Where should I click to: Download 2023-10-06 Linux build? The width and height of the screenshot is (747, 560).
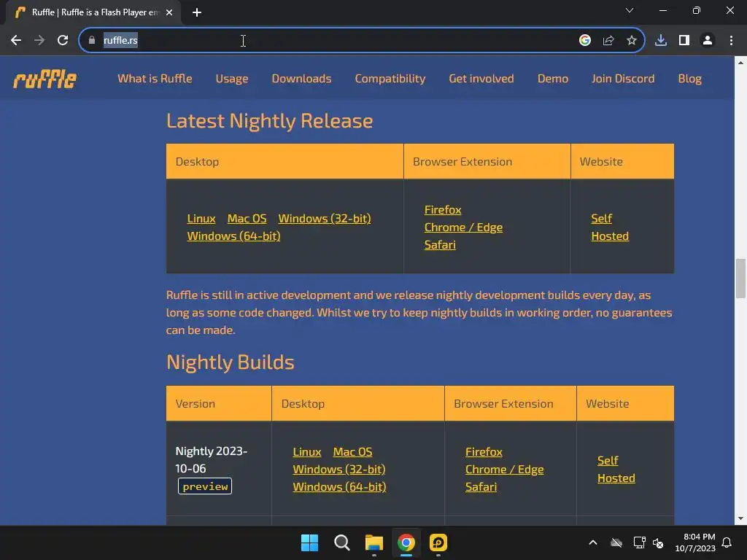pyautogui.click(x=307, y=452)
